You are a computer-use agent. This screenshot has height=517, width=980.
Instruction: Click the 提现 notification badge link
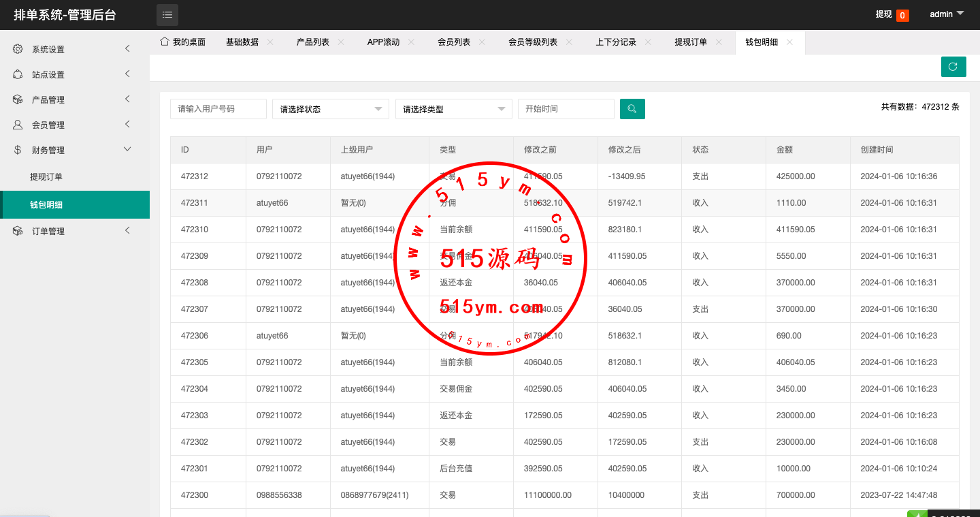coord(892,14)
